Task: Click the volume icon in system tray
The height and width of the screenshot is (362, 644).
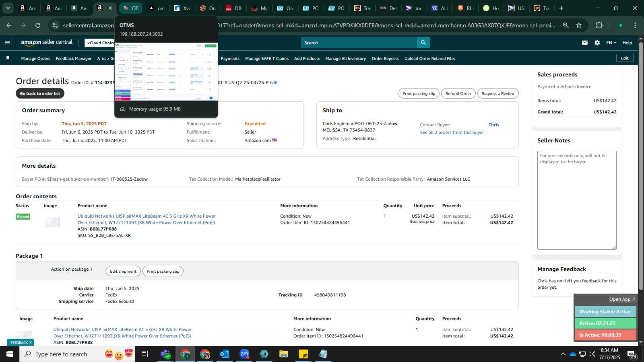Action: [x=592, y=354]
